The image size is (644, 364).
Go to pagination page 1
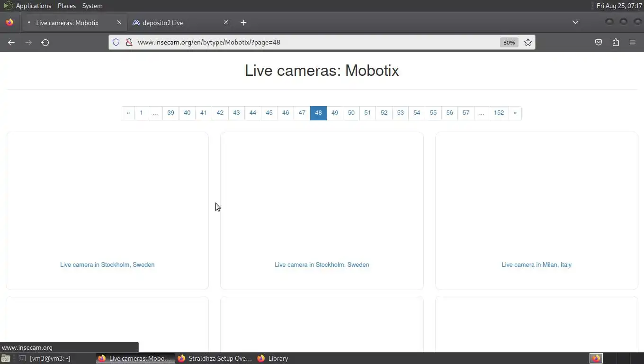point(141,113)
